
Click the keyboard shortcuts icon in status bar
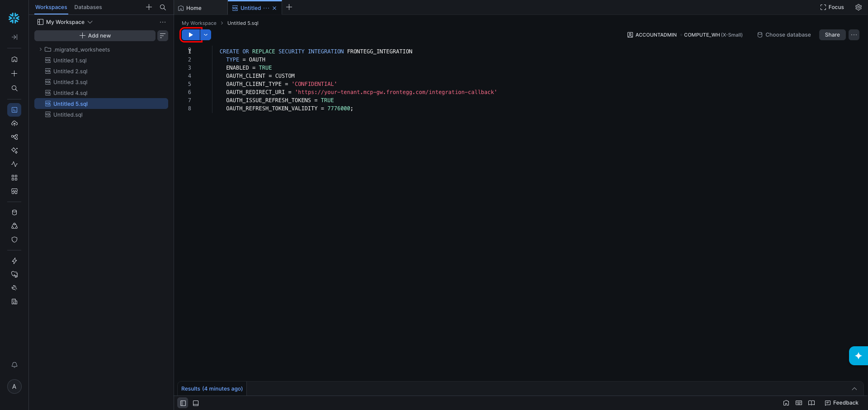coord(799,403)
